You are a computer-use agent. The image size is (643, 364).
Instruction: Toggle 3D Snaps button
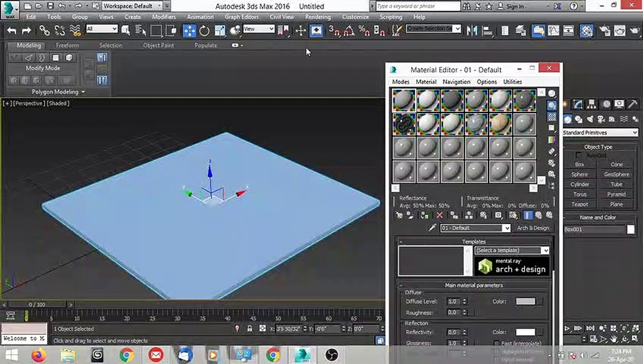tap(334, 30)
